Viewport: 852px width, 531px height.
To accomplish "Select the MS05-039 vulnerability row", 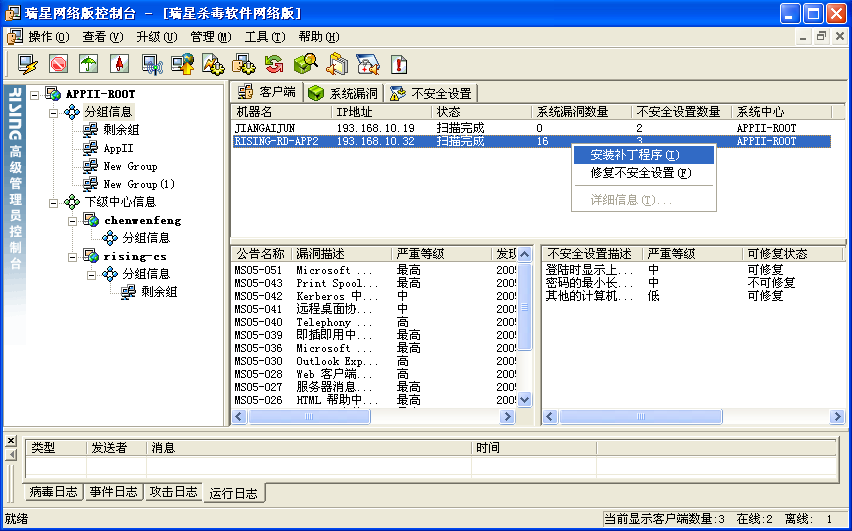I will [x=375, y=335].
